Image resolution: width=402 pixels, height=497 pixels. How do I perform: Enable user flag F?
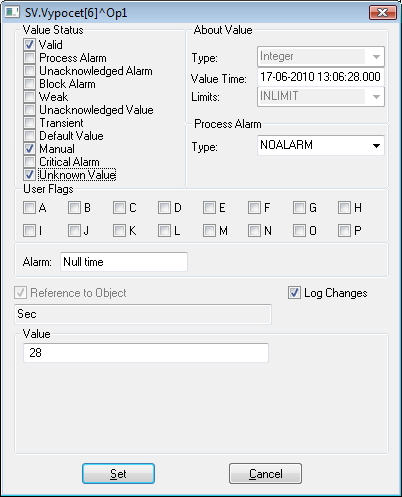pos(254,207)
